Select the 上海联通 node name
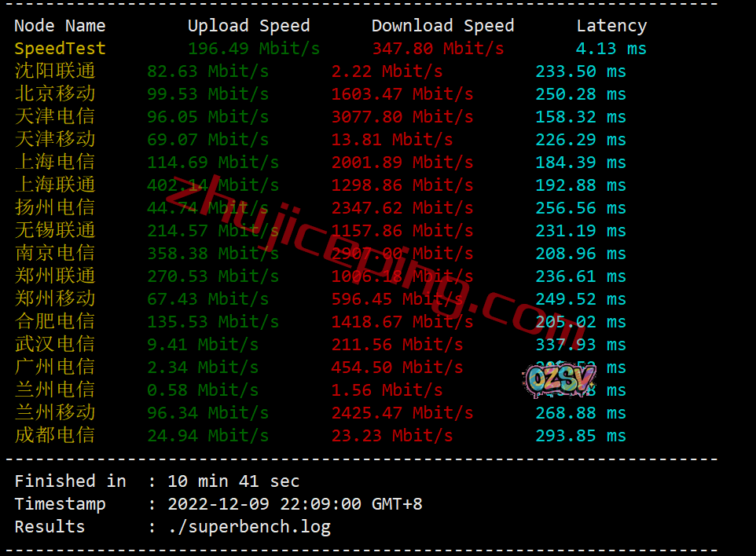 click(55, 185)
